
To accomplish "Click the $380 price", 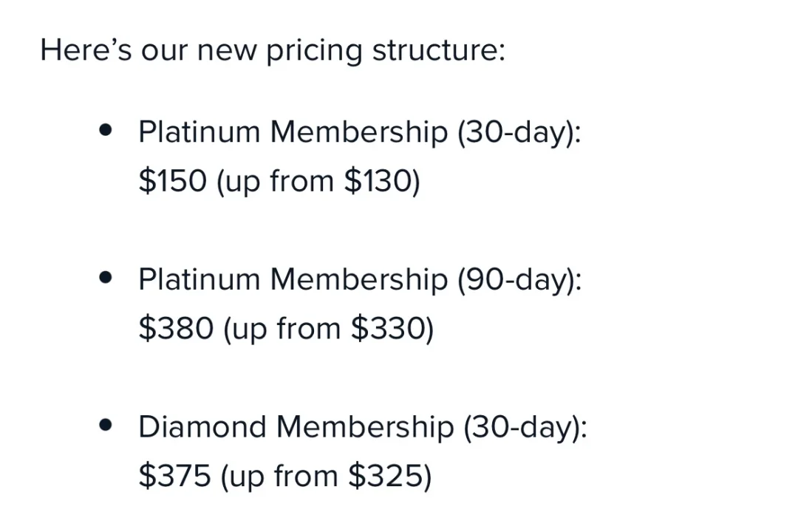I will [176, 329].
